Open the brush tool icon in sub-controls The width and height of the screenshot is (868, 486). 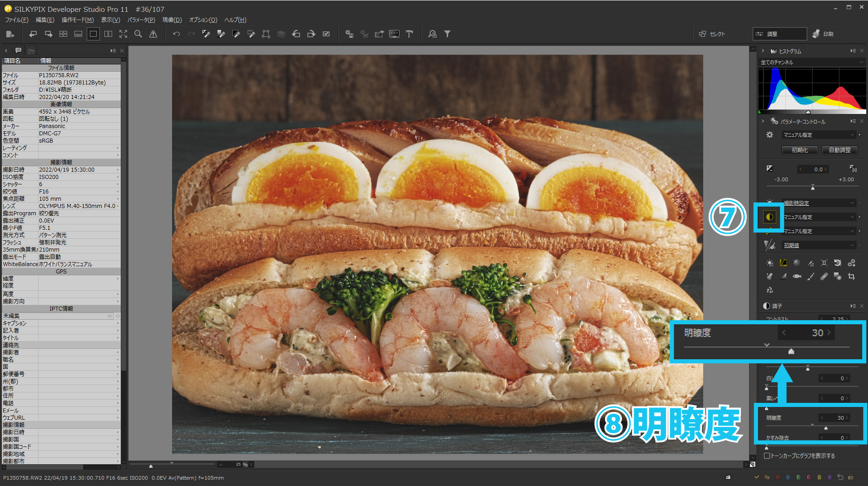click(x=810, y=276)
